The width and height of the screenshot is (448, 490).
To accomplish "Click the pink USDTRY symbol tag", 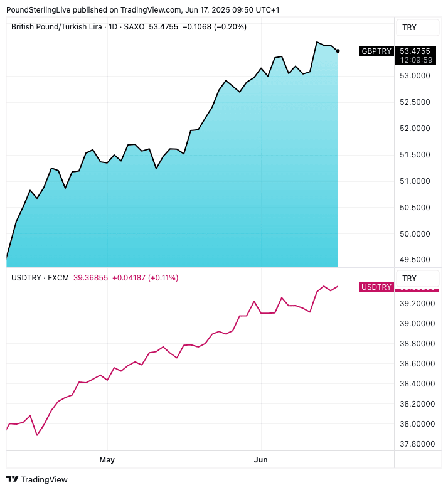I will 376,287.
